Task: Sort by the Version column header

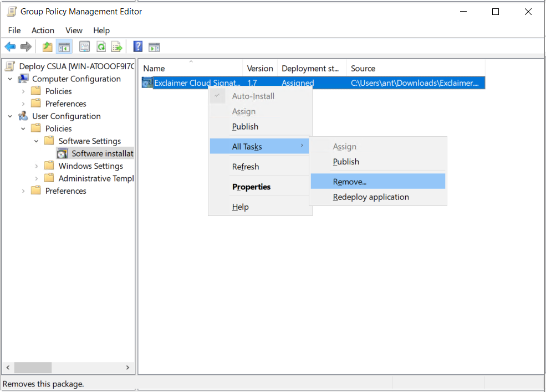Action: (260, 69)
